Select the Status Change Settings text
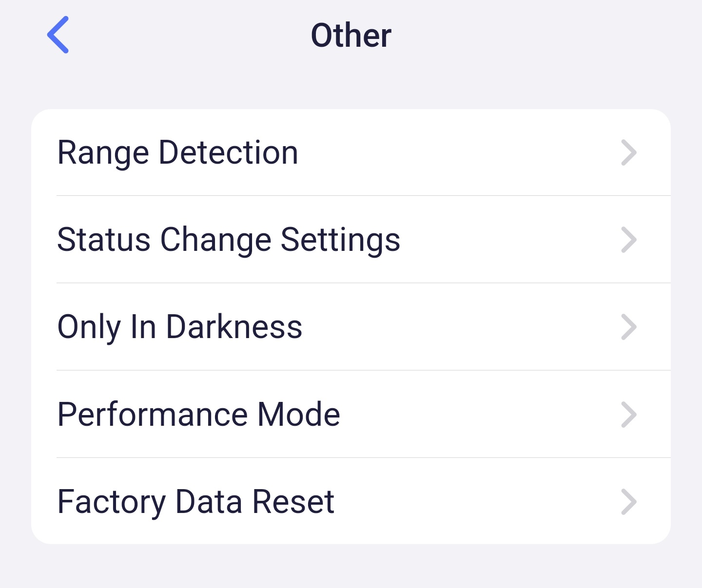Screen dimensions: 702x588 click(x=228, y=240)
